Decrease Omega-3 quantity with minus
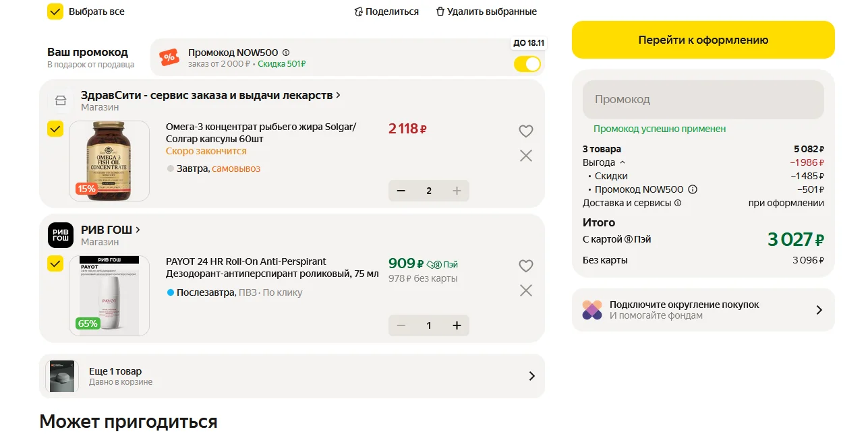This screenshot has height=442, width=868. (x=401, y=191)
